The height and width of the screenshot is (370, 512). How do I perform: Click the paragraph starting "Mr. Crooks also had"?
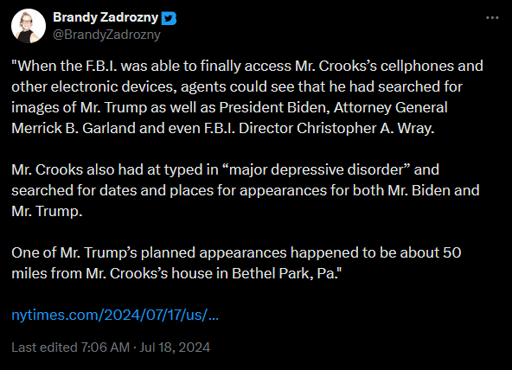click(245, 190)
